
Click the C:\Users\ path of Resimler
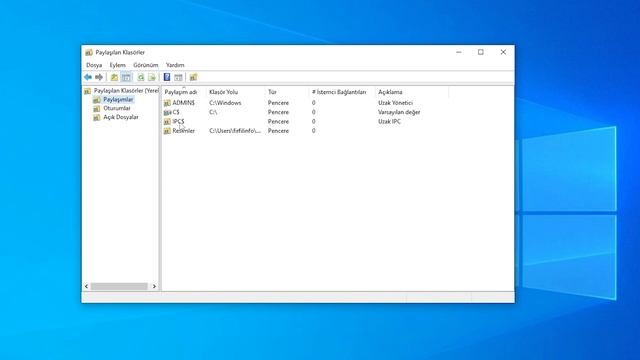point(235,131)
